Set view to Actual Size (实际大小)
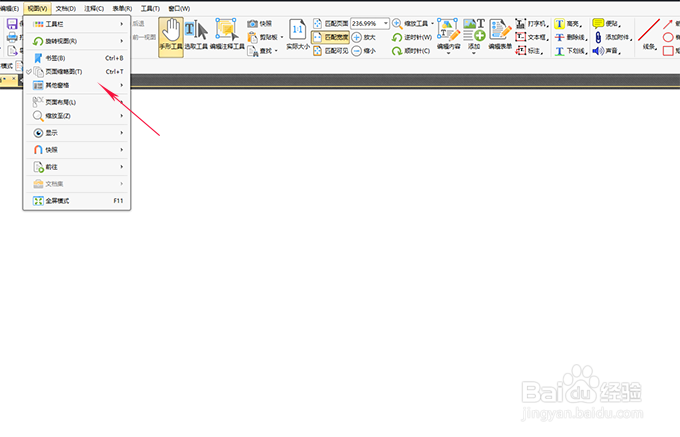Screen dimensions: 680x437 [298, 35]
